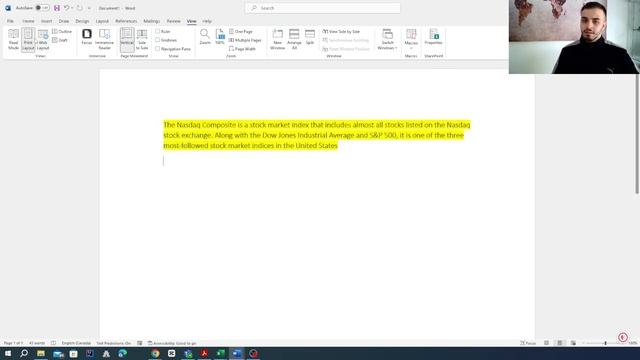
Task: Enable Focus mode from ribbon
Action: tap(87, 37)
